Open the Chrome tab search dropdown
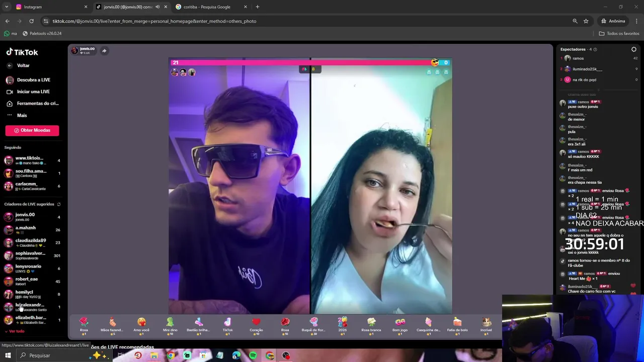 coord(7,7)
